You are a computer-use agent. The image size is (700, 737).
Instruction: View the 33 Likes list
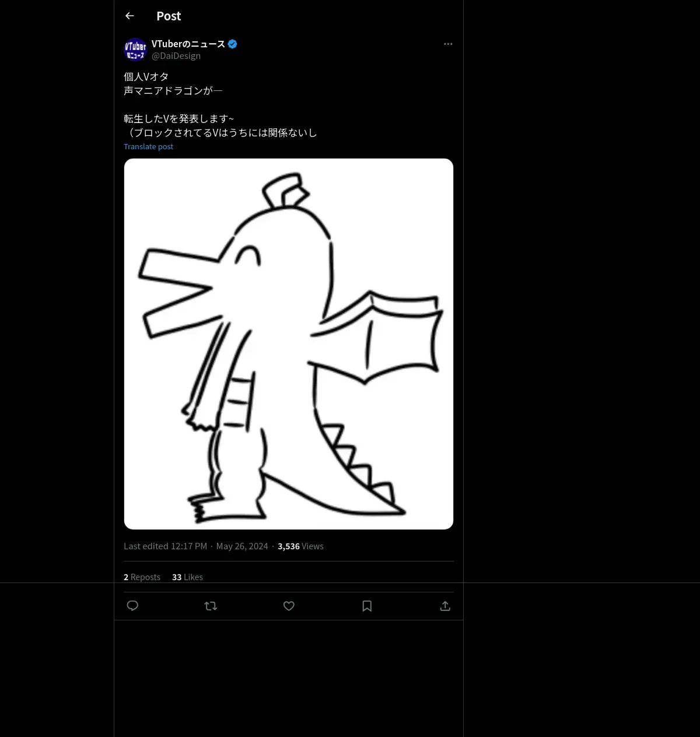187,577
